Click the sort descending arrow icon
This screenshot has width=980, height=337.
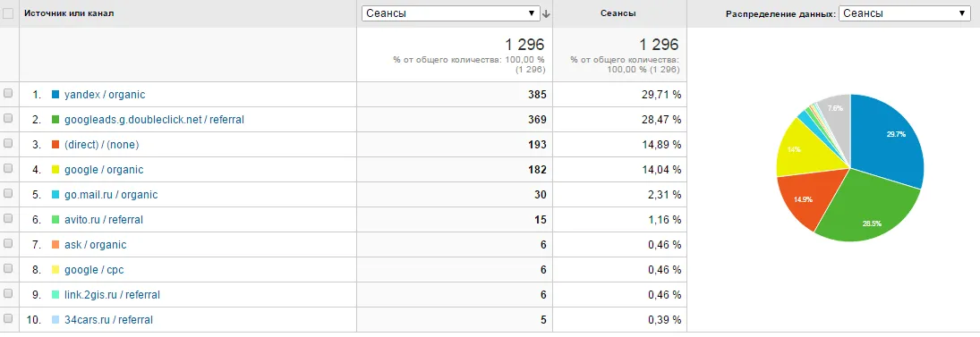[546, 13]
